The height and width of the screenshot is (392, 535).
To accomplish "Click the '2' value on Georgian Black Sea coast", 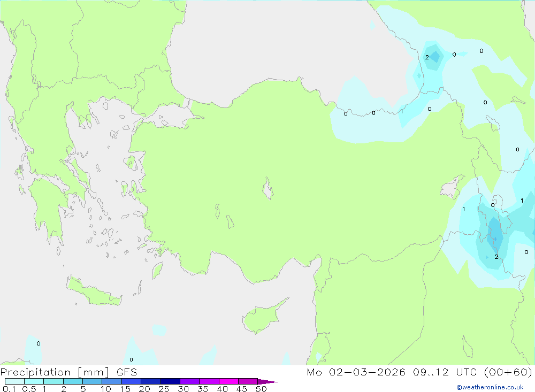I will [x=427, y=57].
